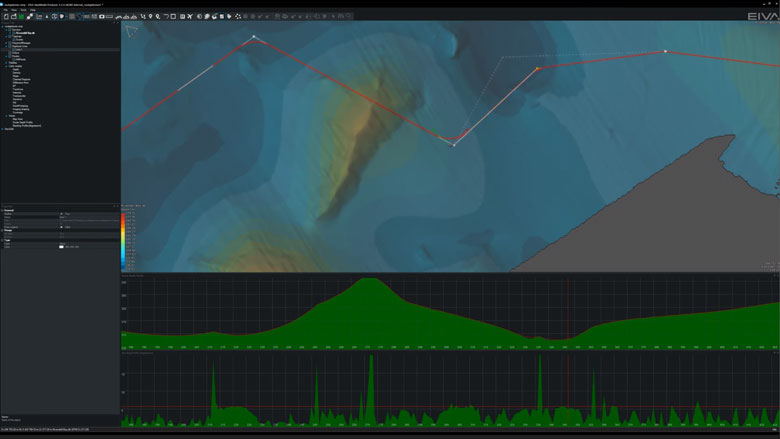The image size is (780, 439).
Task: Click the orange waypoint on the route
Action: (537, 69)
